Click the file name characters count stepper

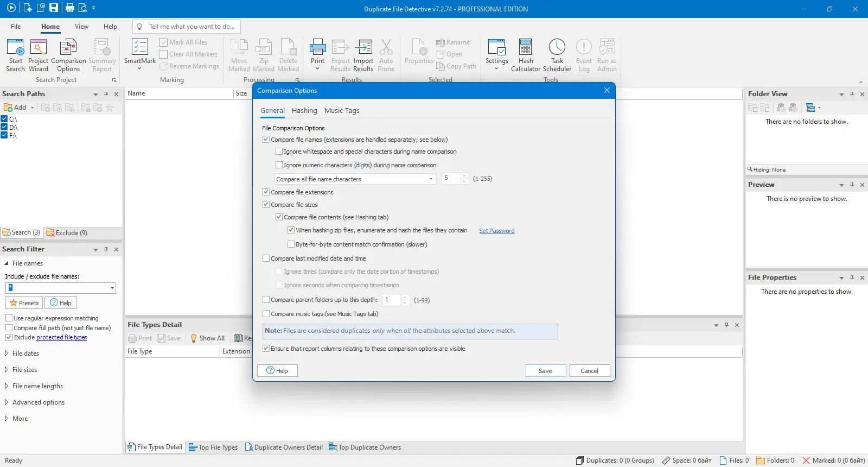464,179
